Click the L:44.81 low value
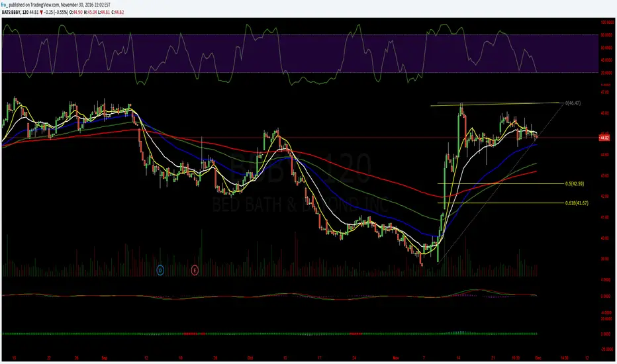Screen dimensions: 617x364 [x=105, y=12]
